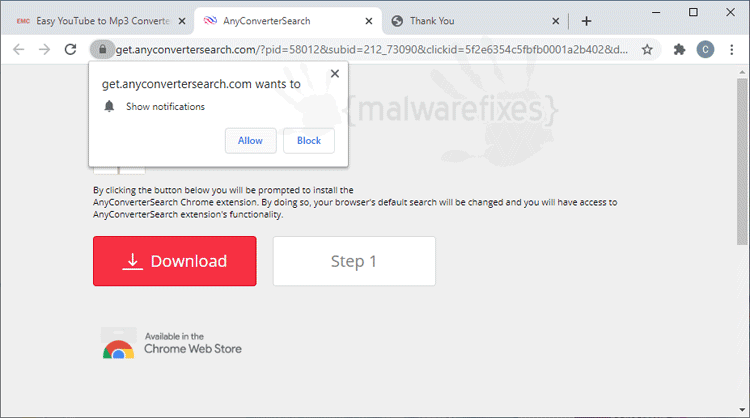The width and height of the screenshot is (750, 418).
Task: Click the Step 1 box
Action: 354,261
